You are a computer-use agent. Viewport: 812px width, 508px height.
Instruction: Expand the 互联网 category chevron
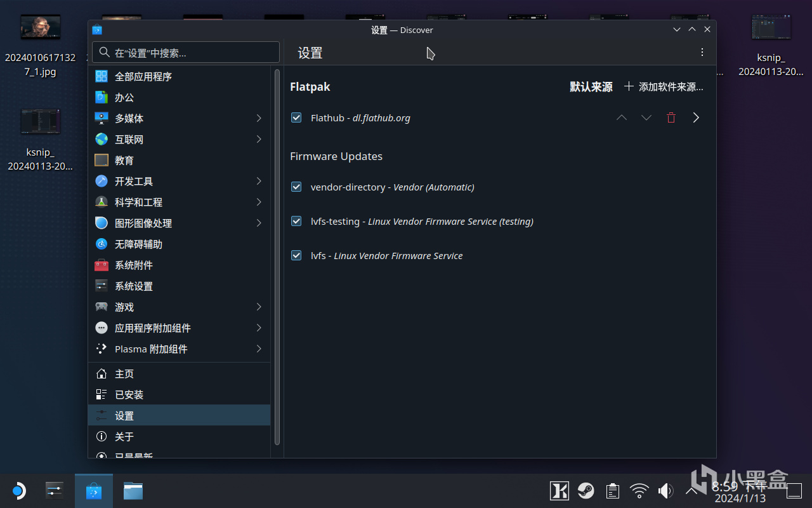[x=259, y=139]
